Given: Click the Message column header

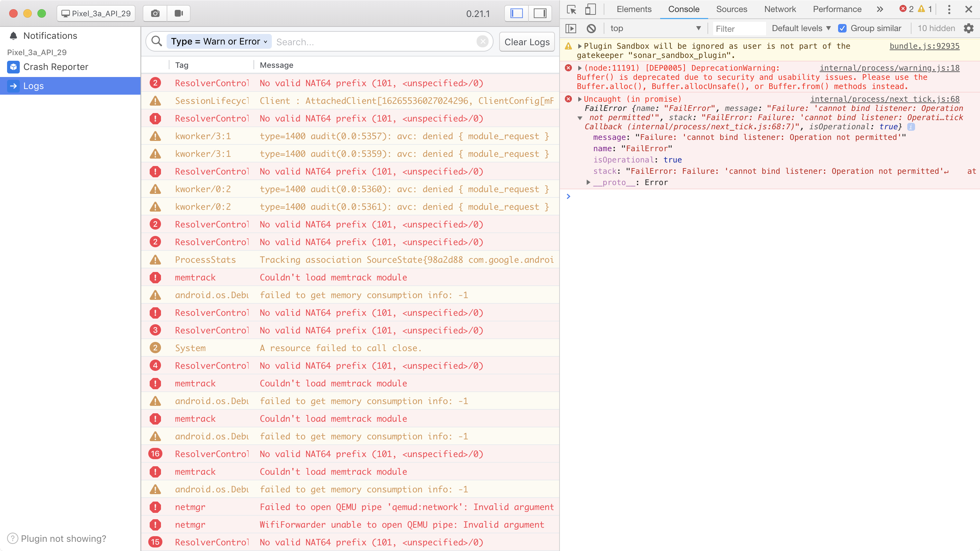Looking at the screenshot, I should click(276, 65).
